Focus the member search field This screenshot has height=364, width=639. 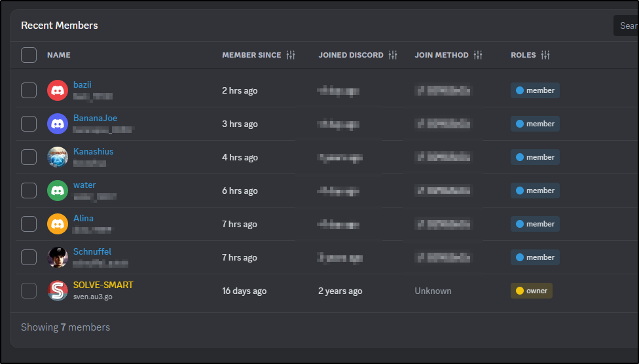tap(627, 26)
